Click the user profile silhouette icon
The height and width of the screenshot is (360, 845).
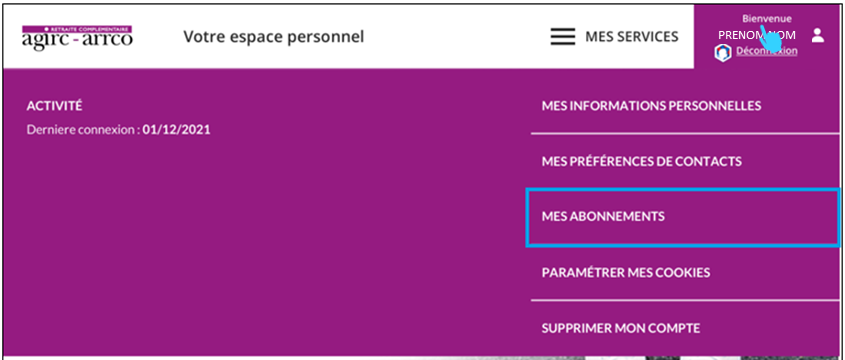818,36
